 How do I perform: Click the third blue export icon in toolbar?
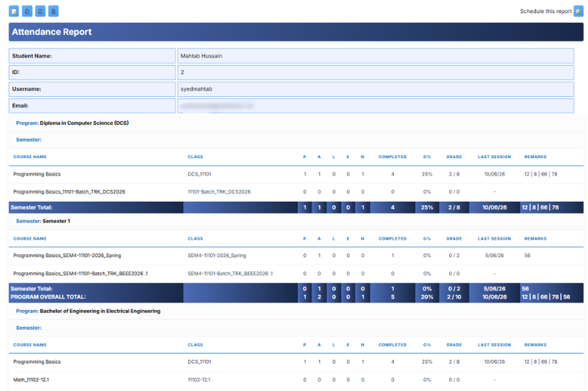40,11
